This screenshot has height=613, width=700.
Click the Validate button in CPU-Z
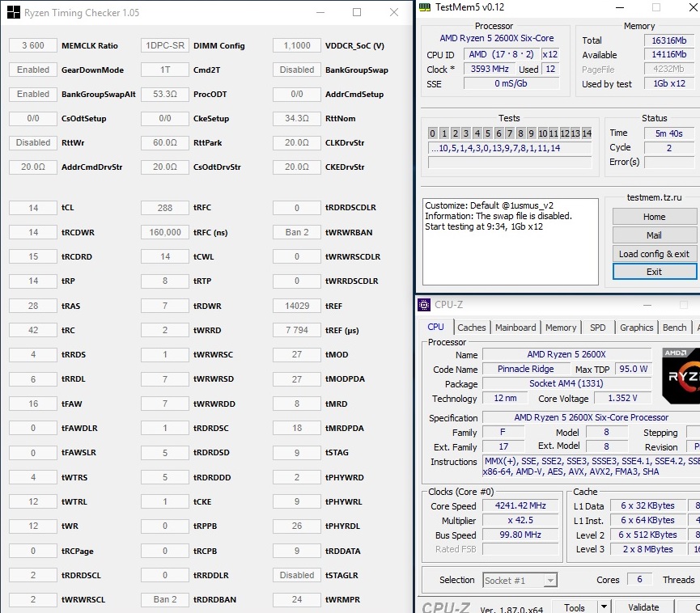coord(643,607)
